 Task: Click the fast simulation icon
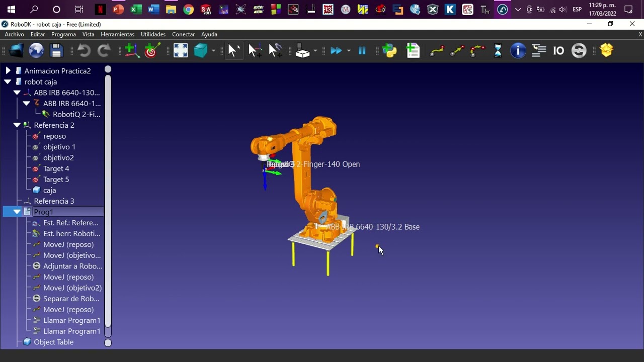[336, 50]
